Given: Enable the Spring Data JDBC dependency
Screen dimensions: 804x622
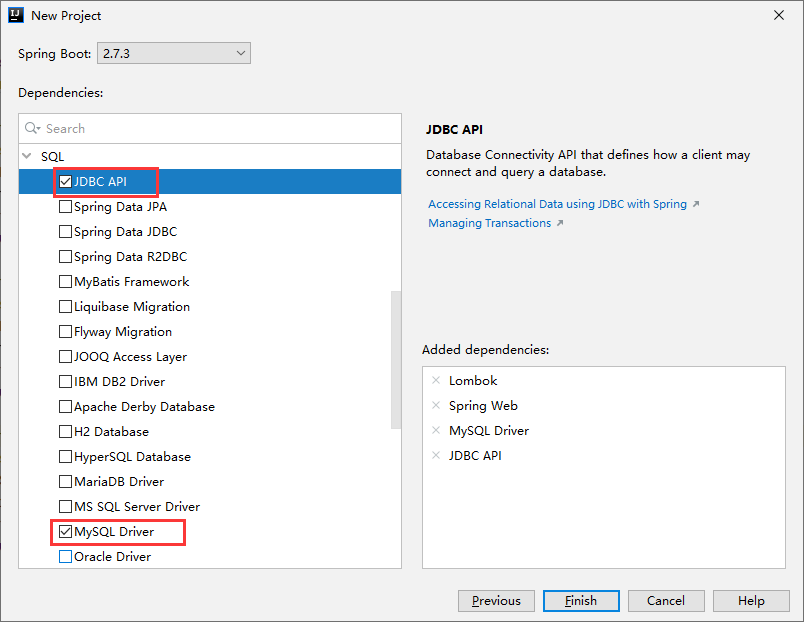Looking at the screenshot, I should 65,232.
